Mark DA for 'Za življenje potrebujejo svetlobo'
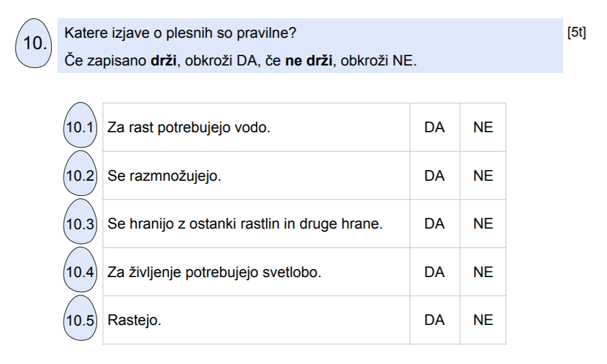 tap(434, 272)
